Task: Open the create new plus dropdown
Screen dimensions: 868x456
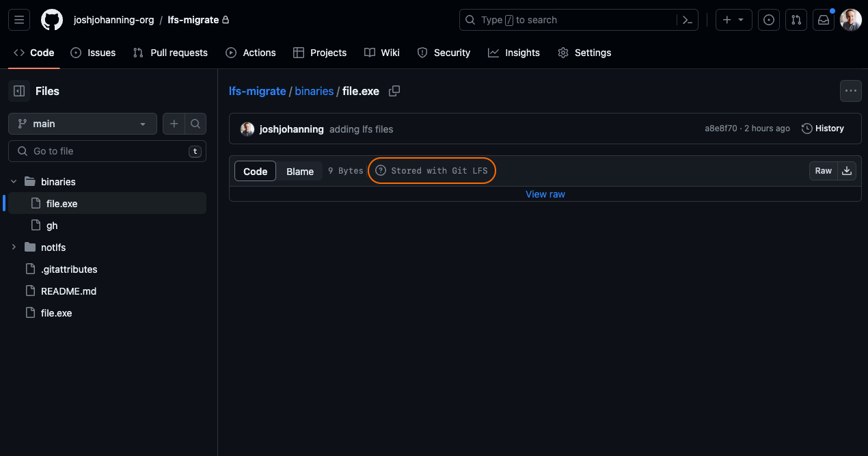Action: click(733, 20)
